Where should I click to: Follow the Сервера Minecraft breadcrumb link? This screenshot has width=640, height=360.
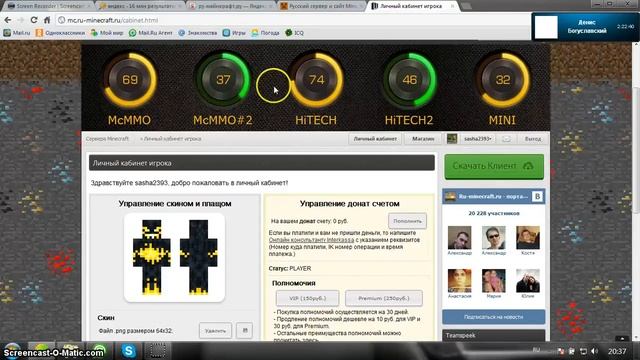(107, 139)
